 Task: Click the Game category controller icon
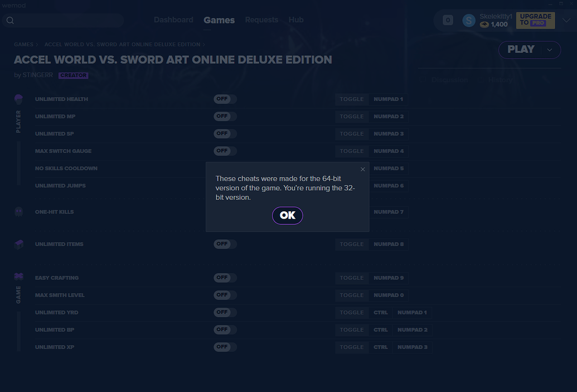pos(18,277)
